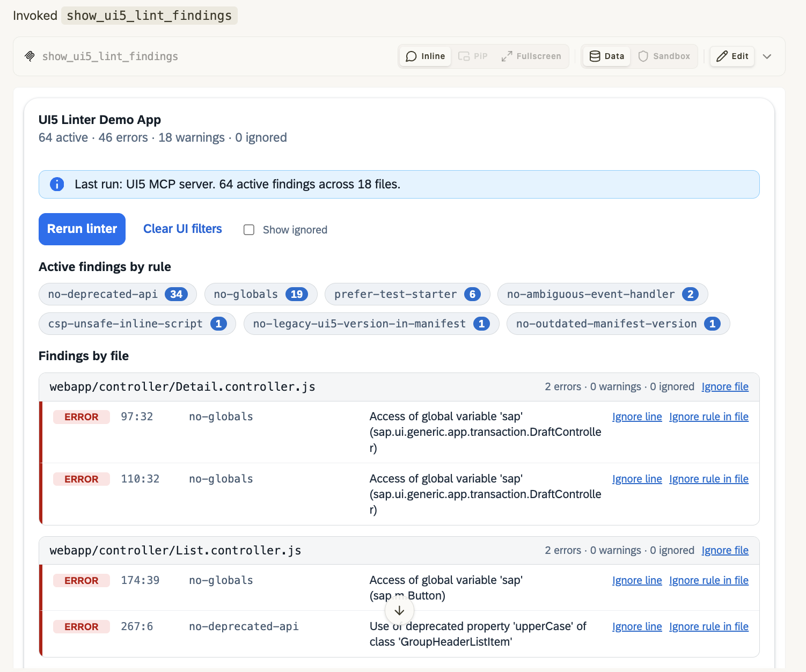The image size is (806, 672).
Task: Click the info icon in the Last run banner
Action: 57,184
